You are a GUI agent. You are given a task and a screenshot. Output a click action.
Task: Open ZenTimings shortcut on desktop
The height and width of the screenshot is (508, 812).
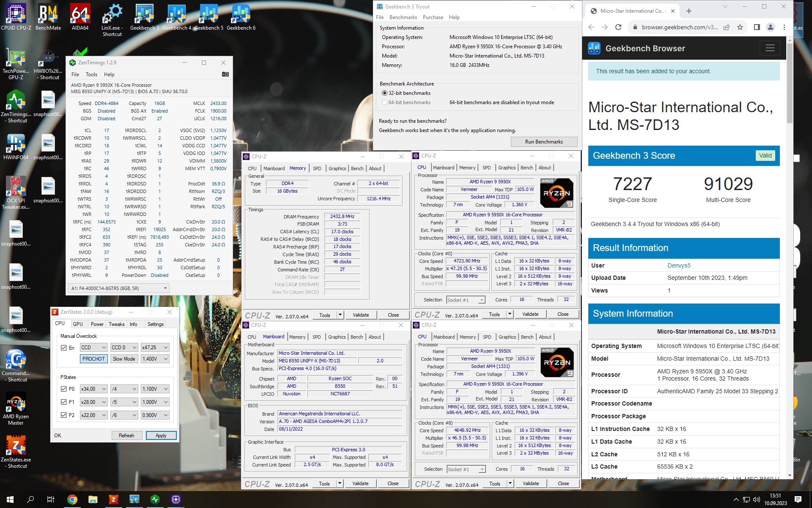[16, 107]
